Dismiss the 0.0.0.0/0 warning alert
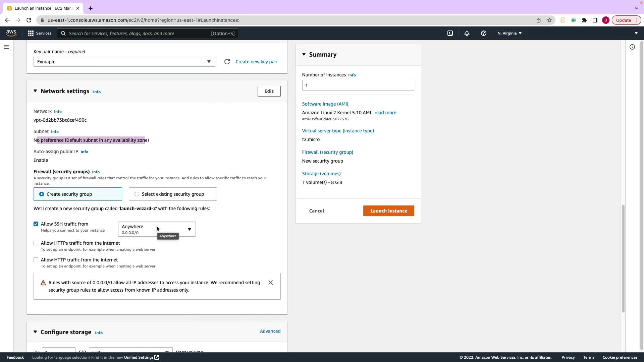 [x=271, y=283]
